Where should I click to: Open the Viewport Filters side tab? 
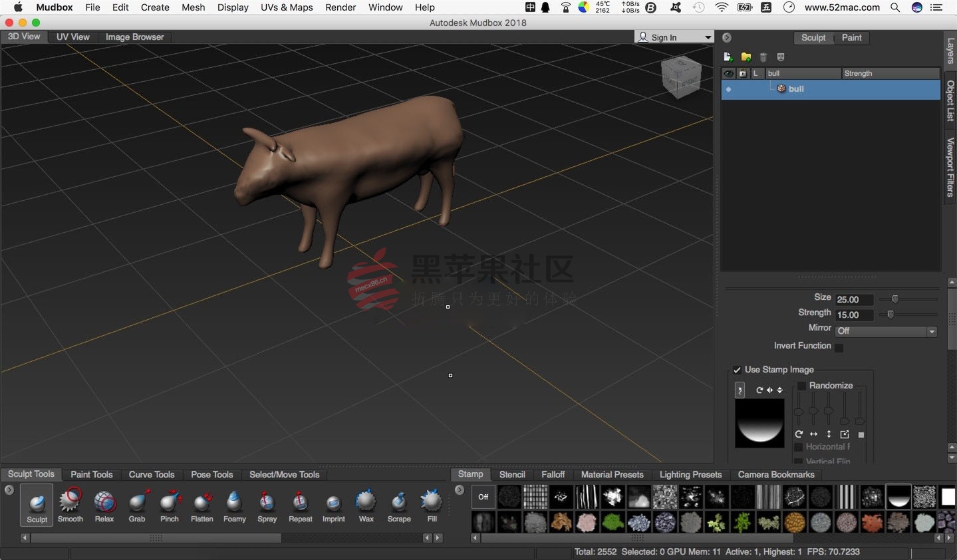coord(950,167)
